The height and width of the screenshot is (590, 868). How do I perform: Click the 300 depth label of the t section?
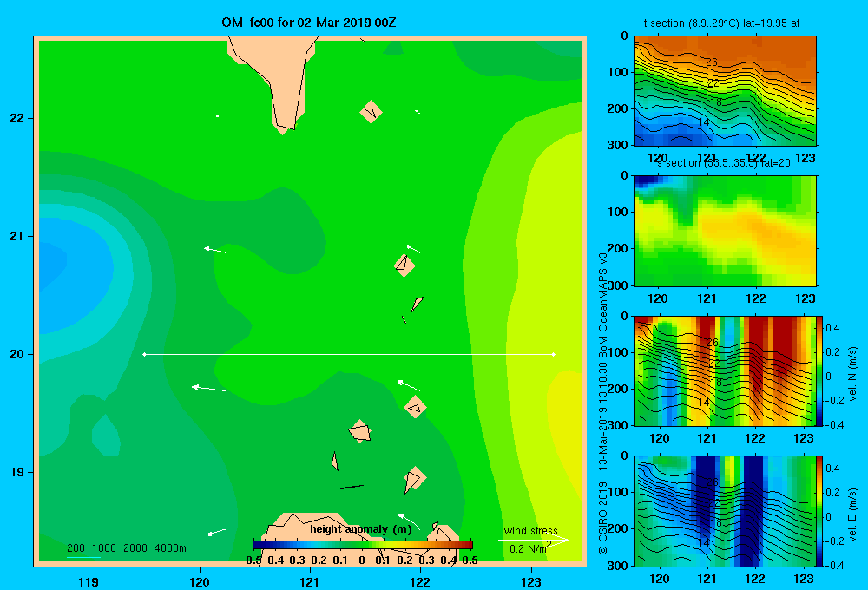point(618,145)
